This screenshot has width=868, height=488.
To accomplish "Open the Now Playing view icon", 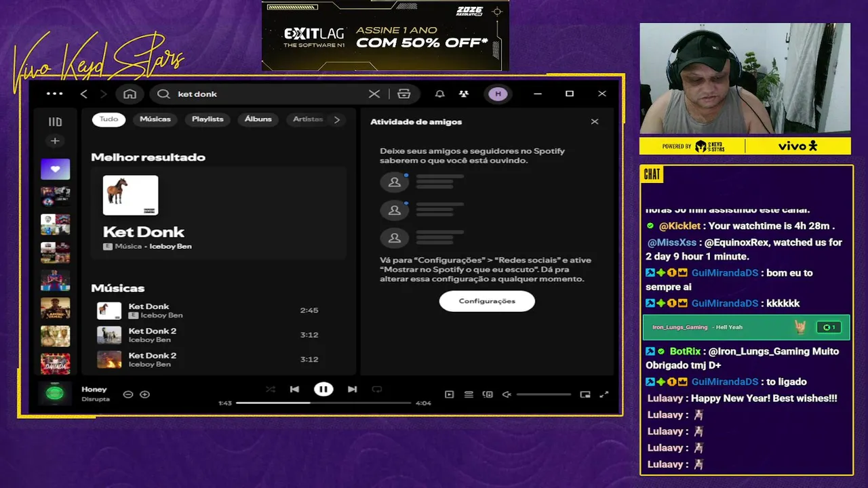I will pos(449,394).
